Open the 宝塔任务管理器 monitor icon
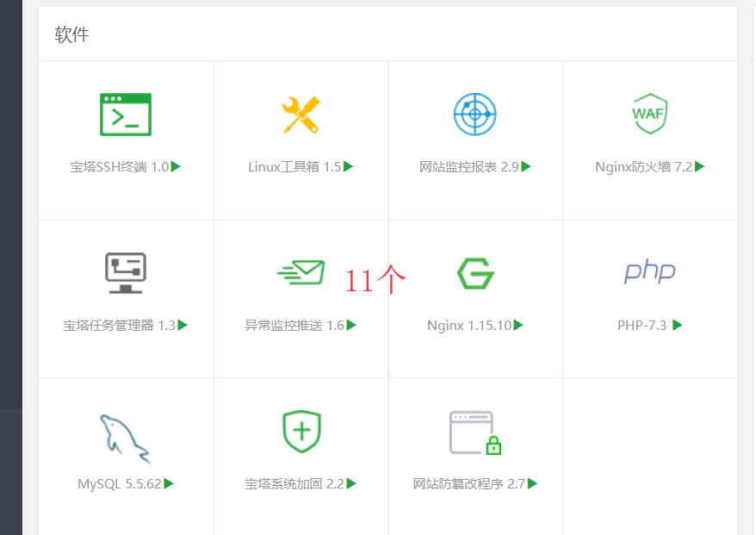The height and width of the screenshot is (535, 756). pos(126,272)
